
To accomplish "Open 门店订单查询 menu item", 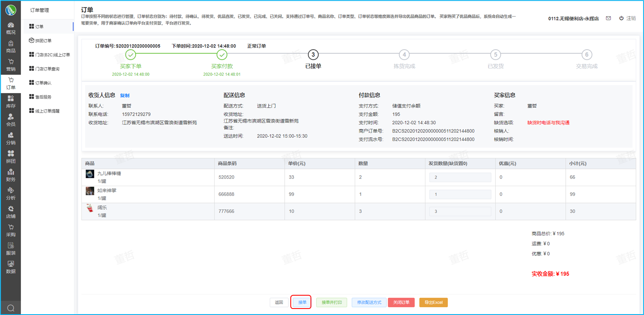I will coord(47,69).
